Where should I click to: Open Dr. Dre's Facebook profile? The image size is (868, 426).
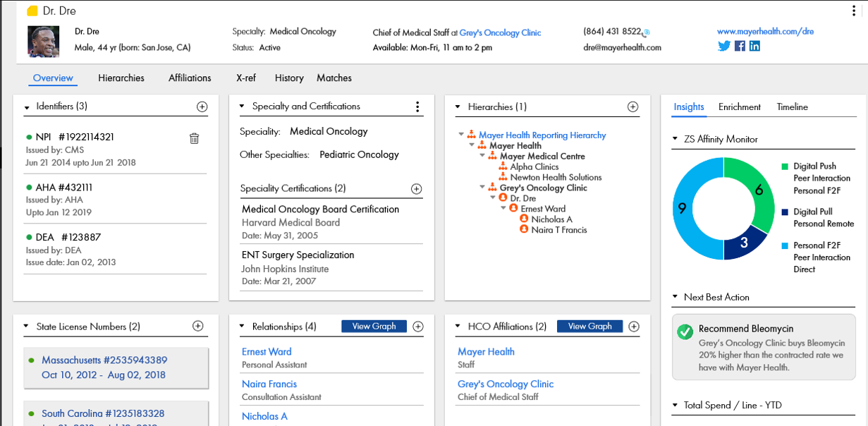[x=740, y=46]
